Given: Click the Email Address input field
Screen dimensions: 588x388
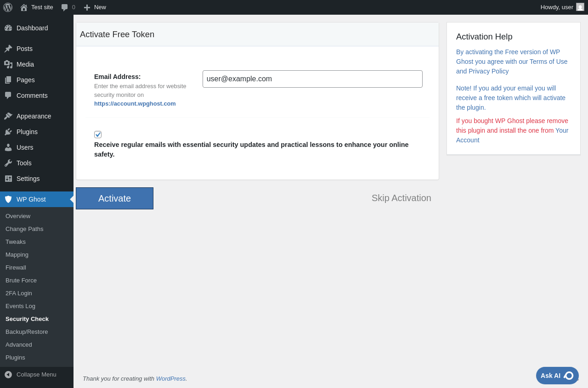Looking at the screenshot, I should click(x=312, y=79).
